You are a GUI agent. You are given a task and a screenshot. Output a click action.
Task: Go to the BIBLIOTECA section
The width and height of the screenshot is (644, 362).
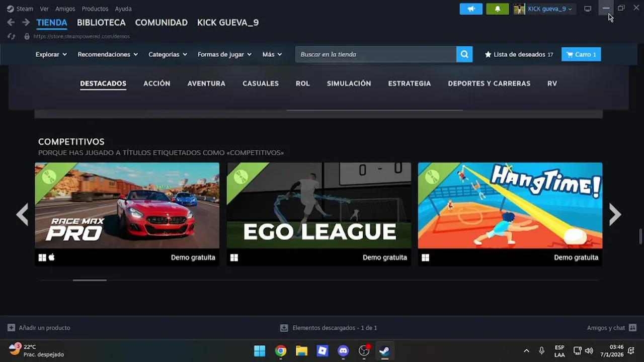coord(101,23)
